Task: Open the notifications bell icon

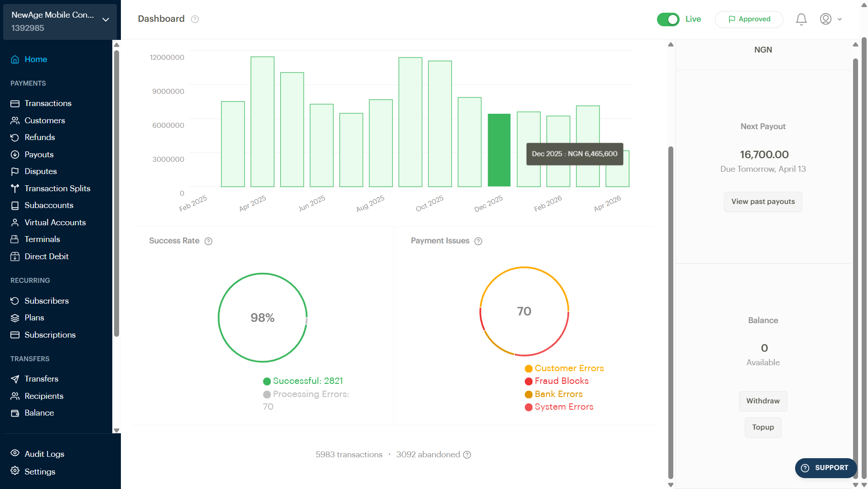Action: pos(801,19)
